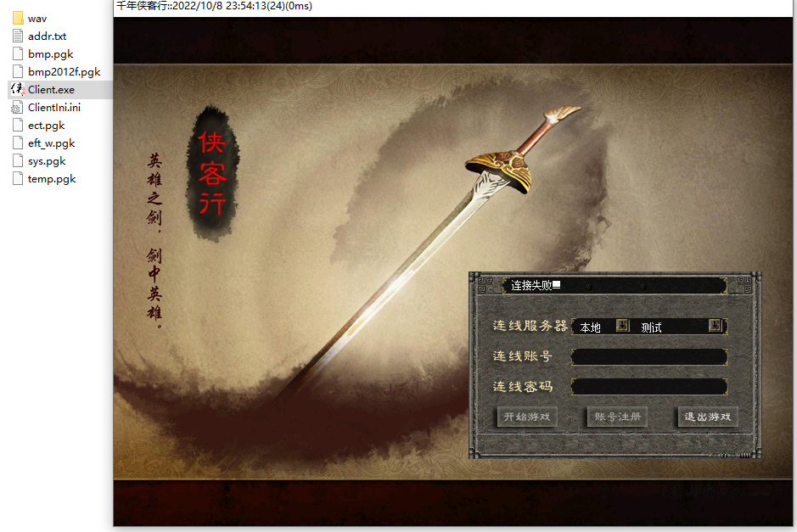Image resolution: width=797 pixels, height=532 pixels.
Task: Click the ect.pgk file name
Action: pyautogui.click(x=46, y=126)
